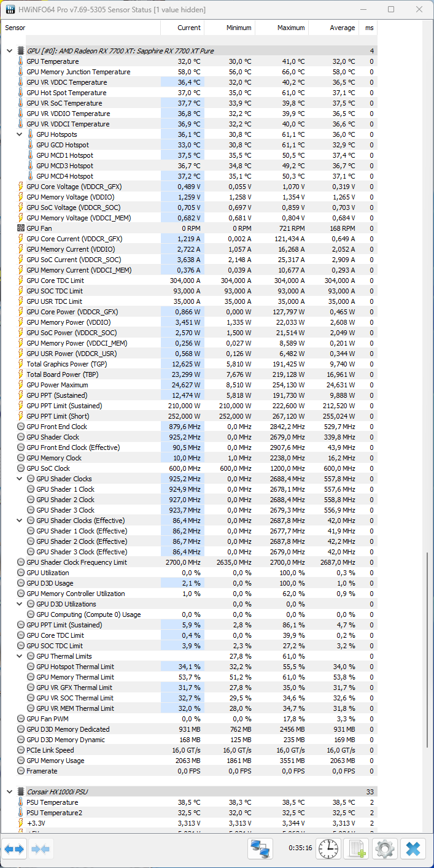
Task: Collapse GPU Shader Clocks (Effective) subgroup
Action: (20, 521)
